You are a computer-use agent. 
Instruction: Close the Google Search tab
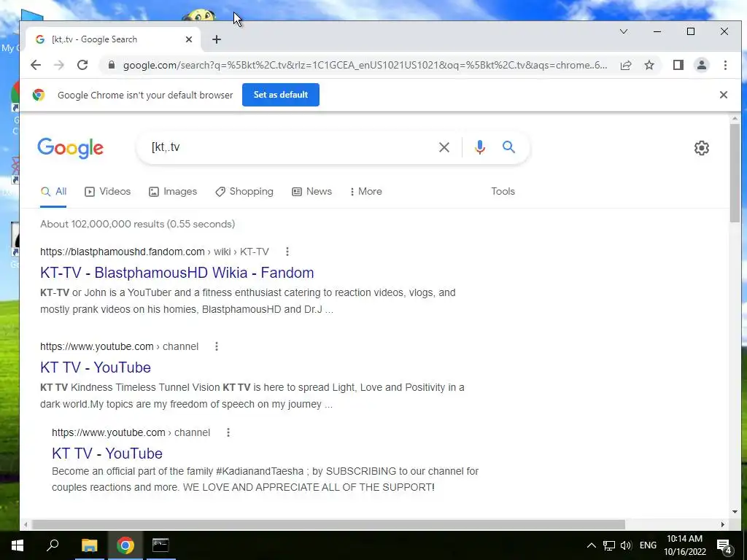point(189,39)
